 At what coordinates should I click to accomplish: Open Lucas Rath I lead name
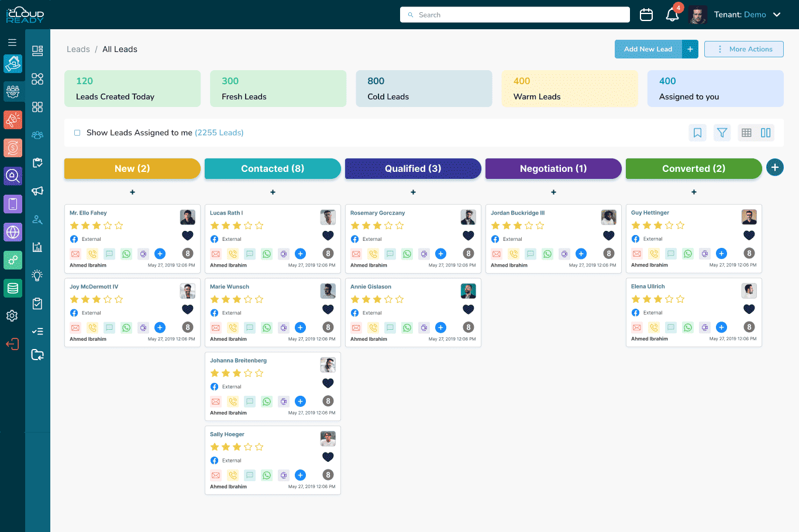tap(226, 213)
